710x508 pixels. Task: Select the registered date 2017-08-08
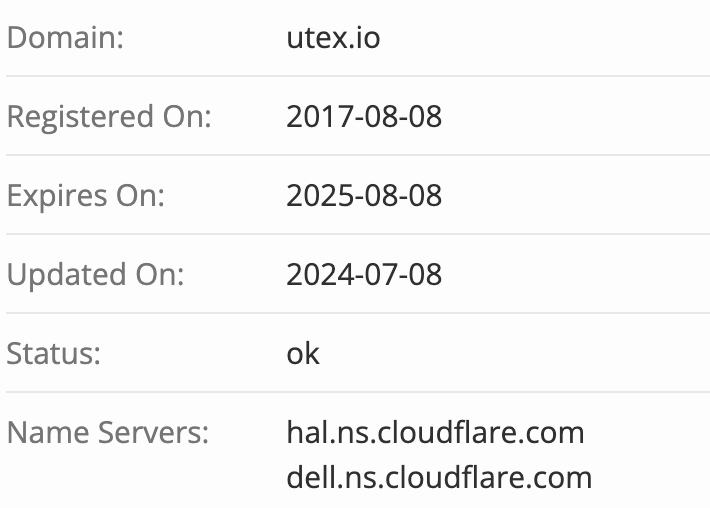click(x=364, y=117)
